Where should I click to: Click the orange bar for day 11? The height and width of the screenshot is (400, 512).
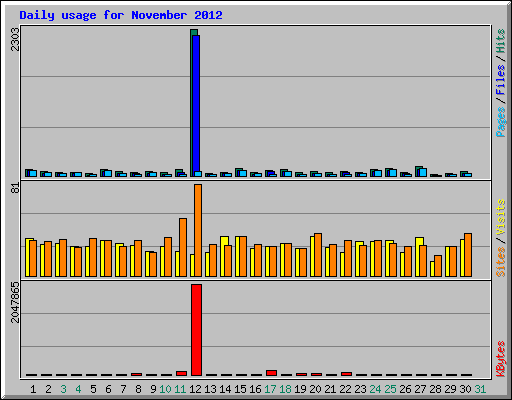183,247
